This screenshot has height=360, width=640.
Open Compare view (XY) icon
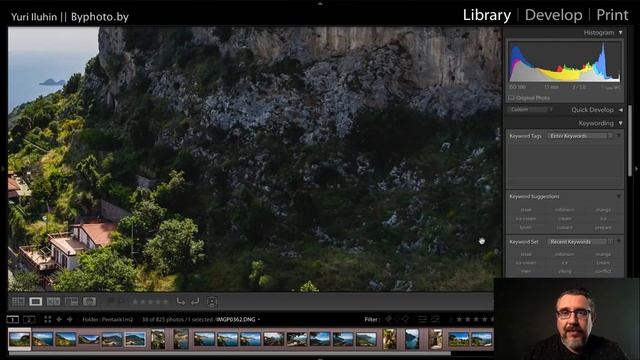(53, 302)
